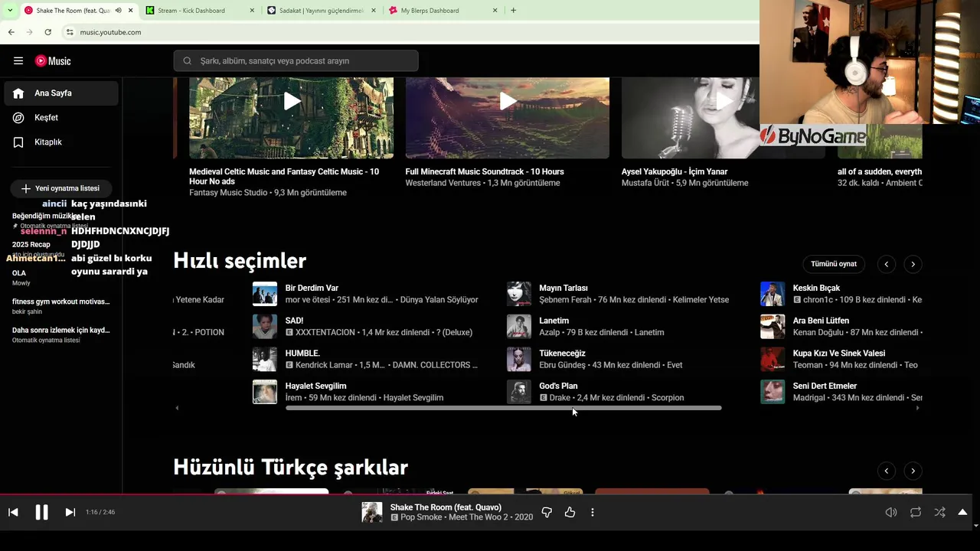The width and height of the screenshot is (980, 551).
Task: Open the player volume control
Action: pos(891,512)
